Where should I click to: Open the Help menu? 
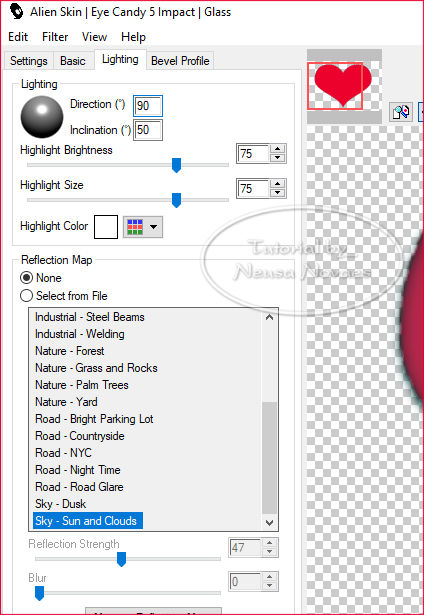coord(133,37)
